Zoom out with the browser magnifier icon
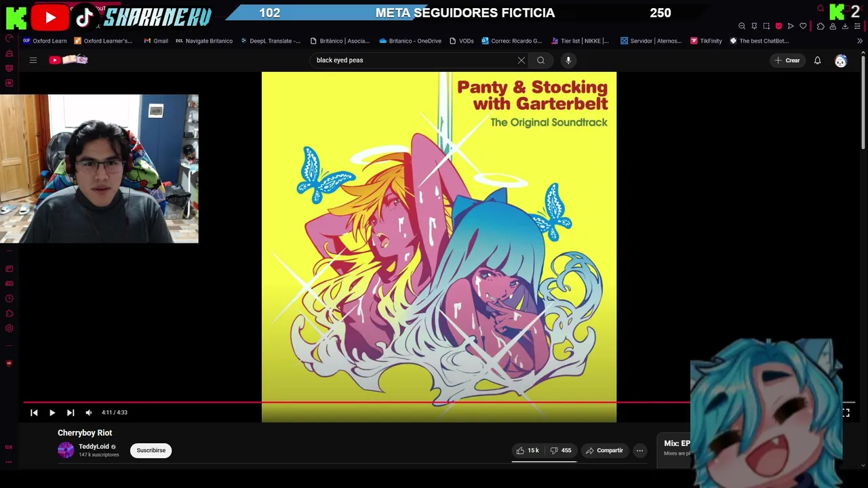Screen dimensions: 868x488 click(742, 26)
